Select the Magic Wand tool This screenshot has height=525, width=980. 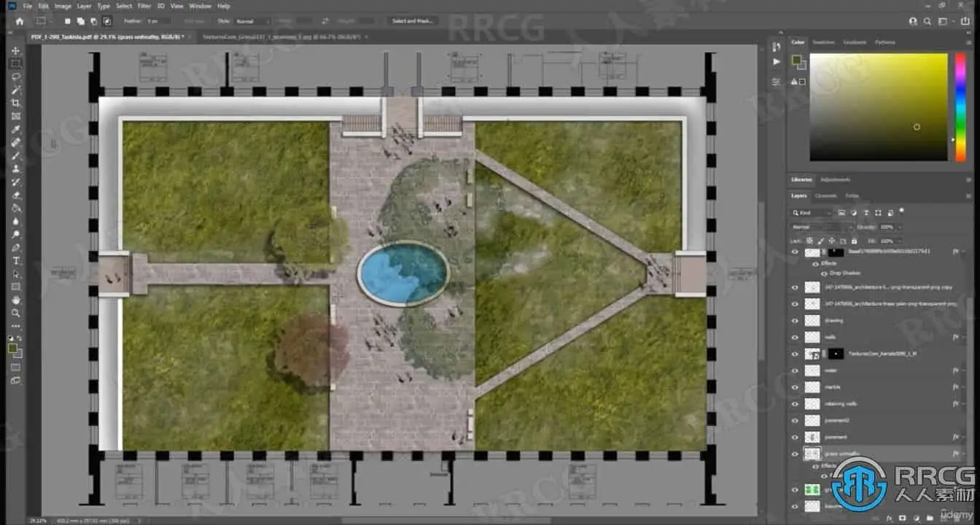[x=16, y=90]
